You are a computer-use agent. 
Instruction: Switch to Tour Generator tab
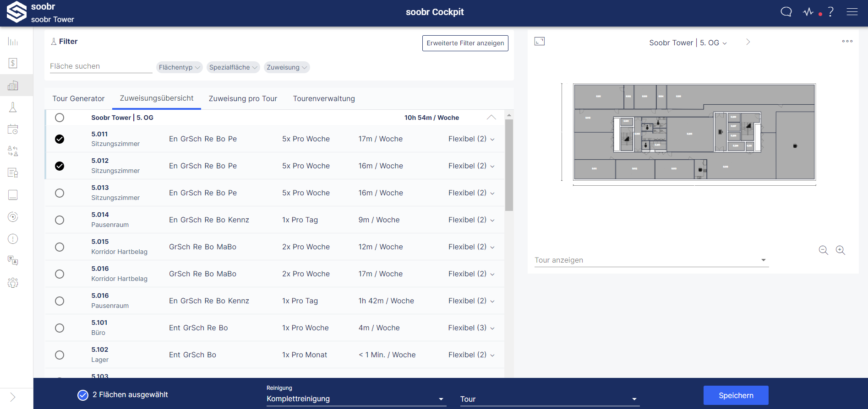[78, 98]
